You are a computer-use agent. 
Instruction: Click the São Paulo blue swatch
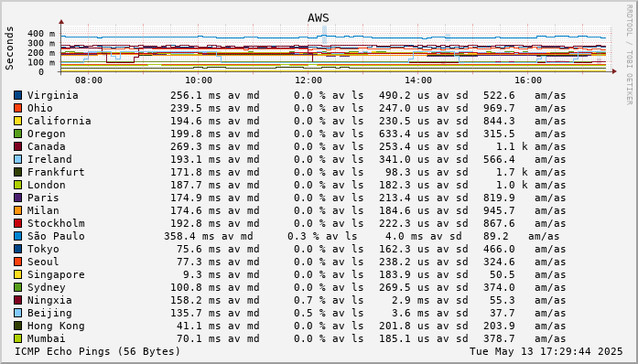(18, 236)
